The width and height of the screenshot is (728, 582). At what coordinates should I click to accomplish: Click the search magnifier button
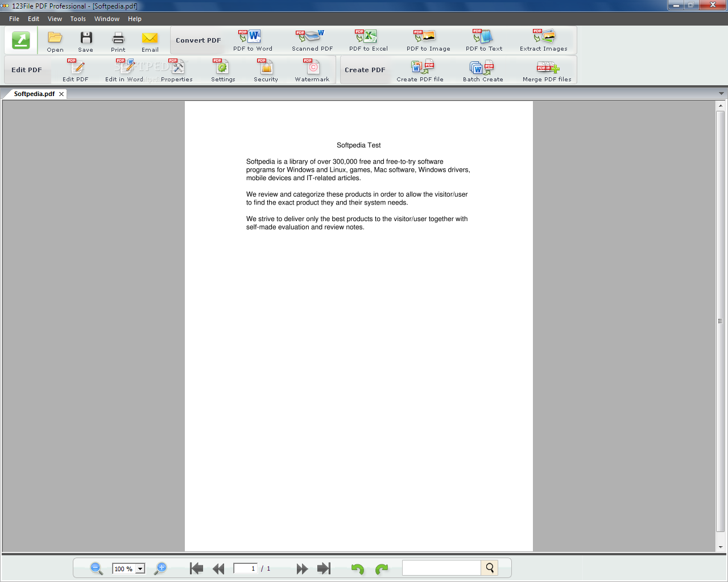490,568
